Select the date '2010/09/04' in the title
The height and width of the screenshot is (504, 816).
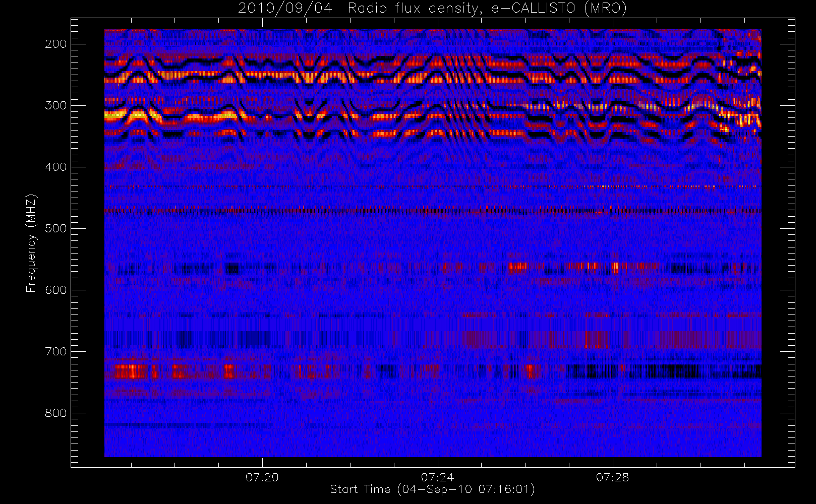point(285,8)
